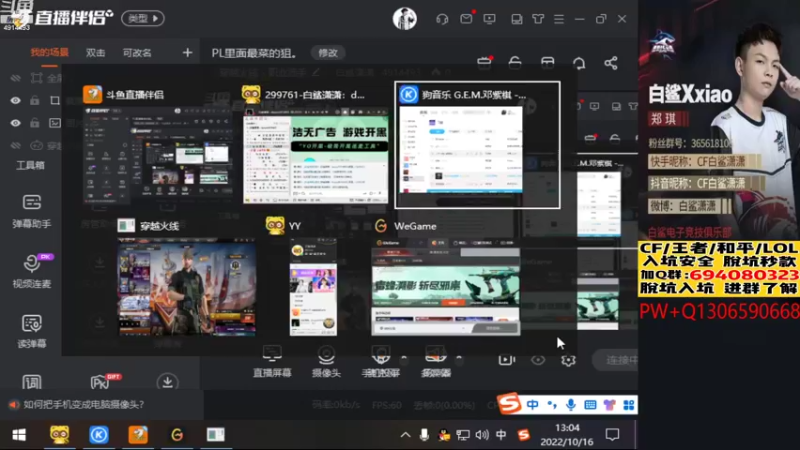The height and width of the screenshot is (450, 800).
Task: Click the taskbar volume speaker icon
Action: point(482,435)
